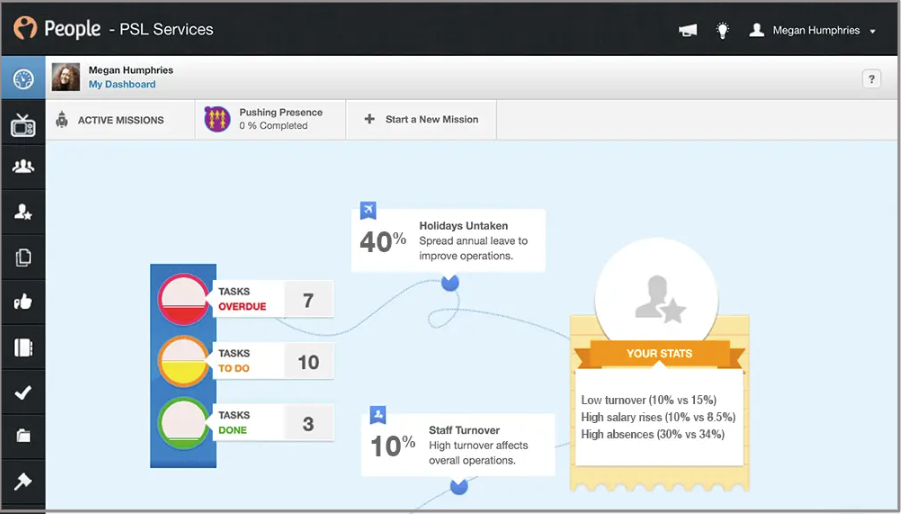Follow the My Dashboard link
Screen dimensions: 902x514
(122, 85)
